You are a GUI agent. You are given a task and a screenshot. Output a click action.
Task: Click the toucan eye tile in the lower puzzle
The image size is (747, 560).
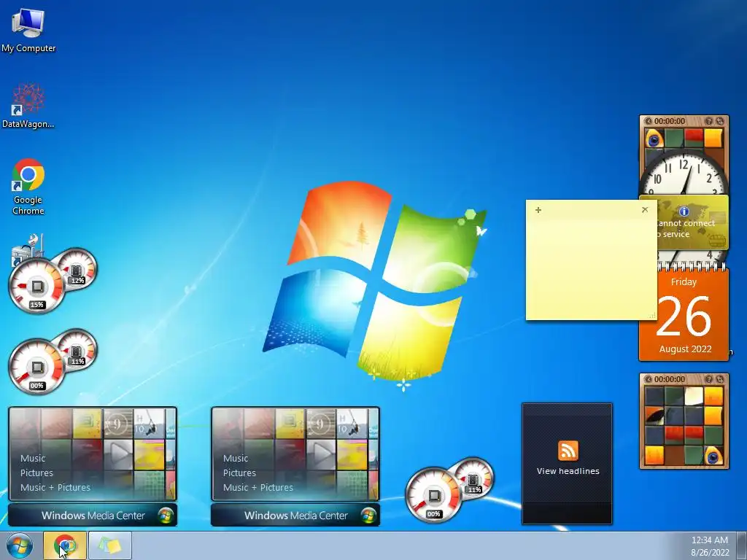click(x=713, y=456)
